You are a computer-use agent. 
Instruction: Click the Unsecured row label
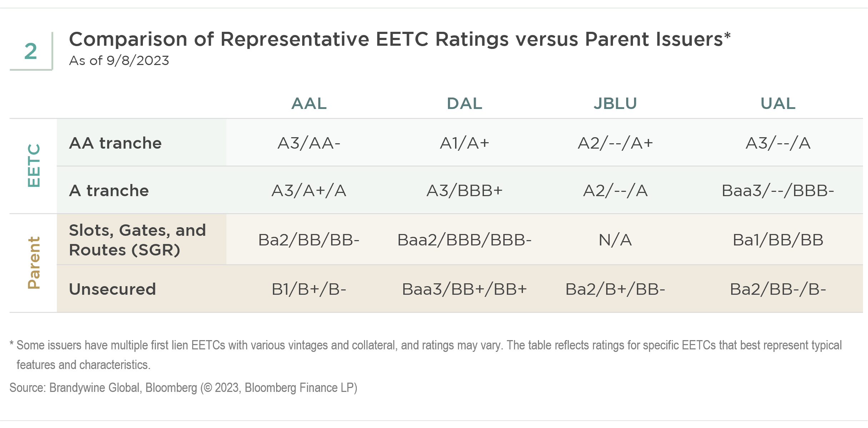pos(112,289)
